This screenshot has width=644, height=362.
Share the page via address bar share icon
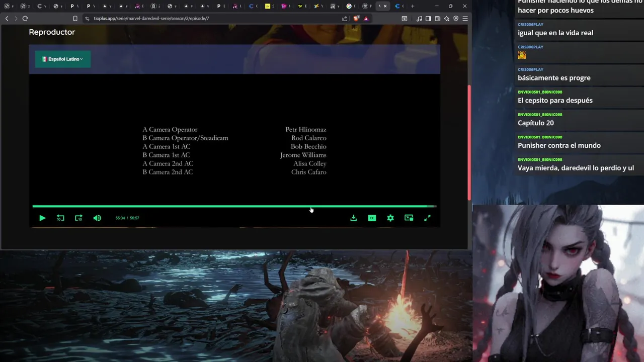pyautogui.click(x=345, y=19)
